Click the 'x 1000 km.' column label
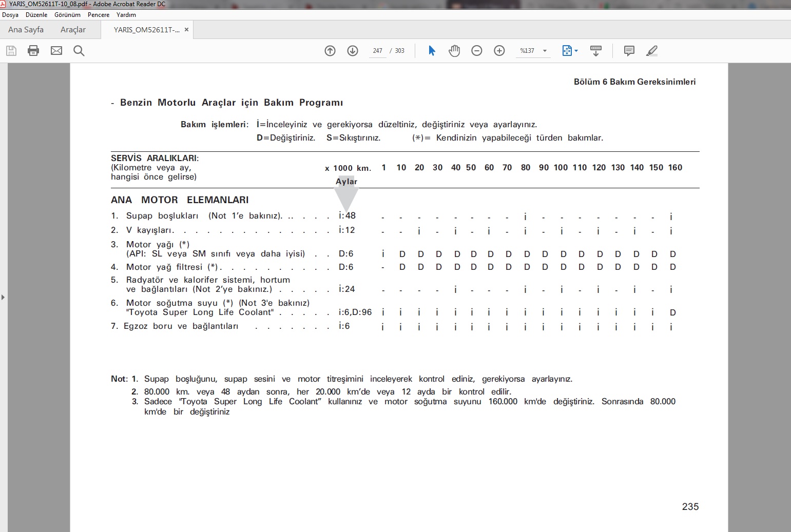This screenshot has height=532, width=791. [348, 168]
